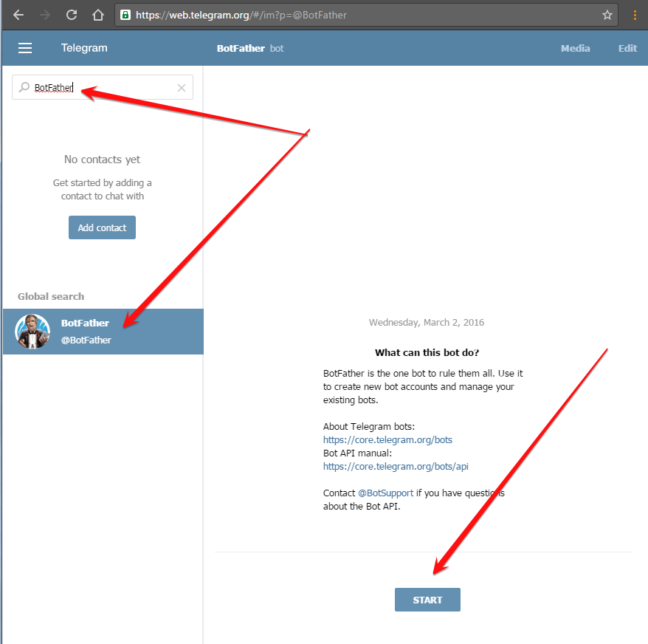
Task: Bookmark this page with the star
Action: tap(607, 15)
